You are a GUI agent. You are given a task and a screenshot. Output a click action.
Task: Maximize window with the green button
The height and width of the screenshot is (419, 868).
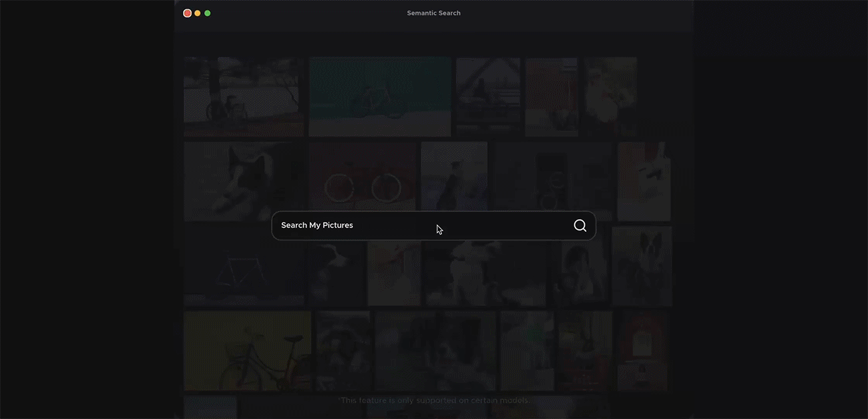pos(208,13)
